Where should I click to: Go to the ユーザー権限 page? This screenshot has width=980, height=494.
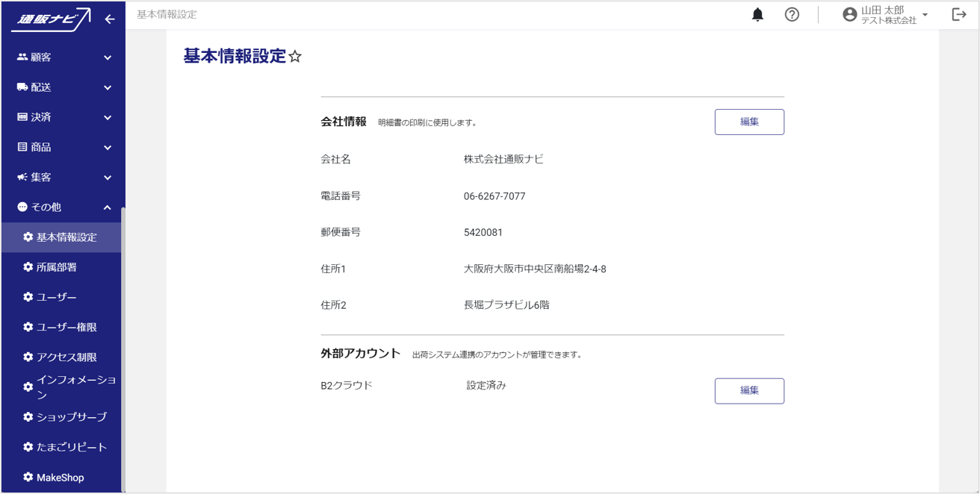tap(66, 327)
